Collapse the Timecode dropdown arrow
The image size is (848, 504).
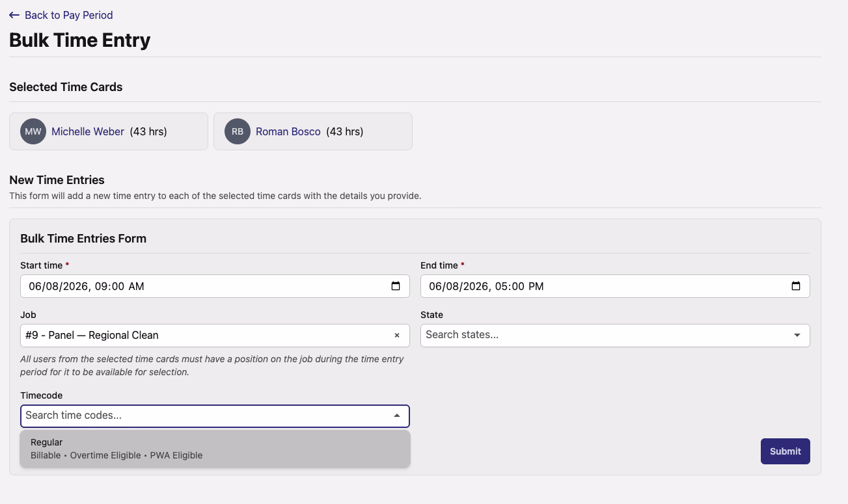pos(397,416)
